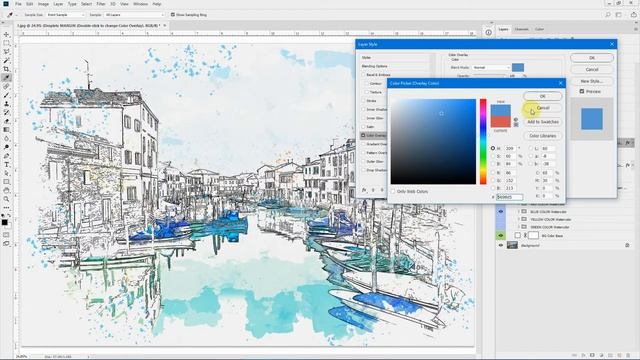Click New Style button
The width and height of the screenshot is (640, 360).
tap(592, 81)
